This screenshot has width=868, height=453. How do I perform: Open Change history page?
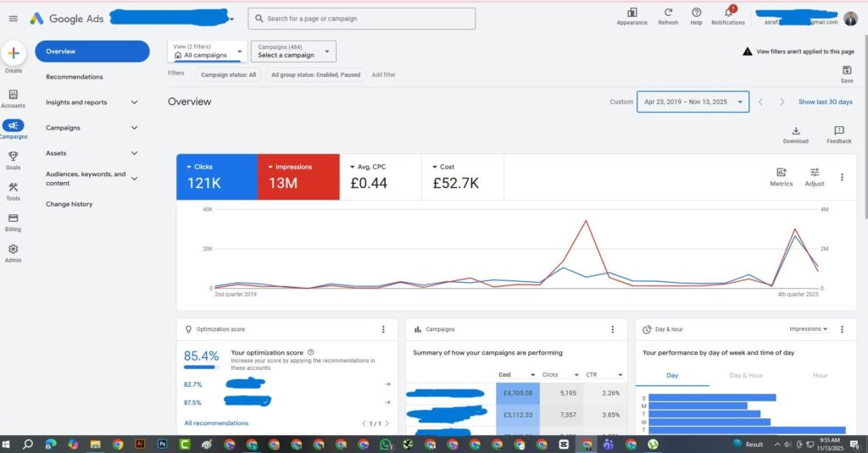click(x=70, y=204)
